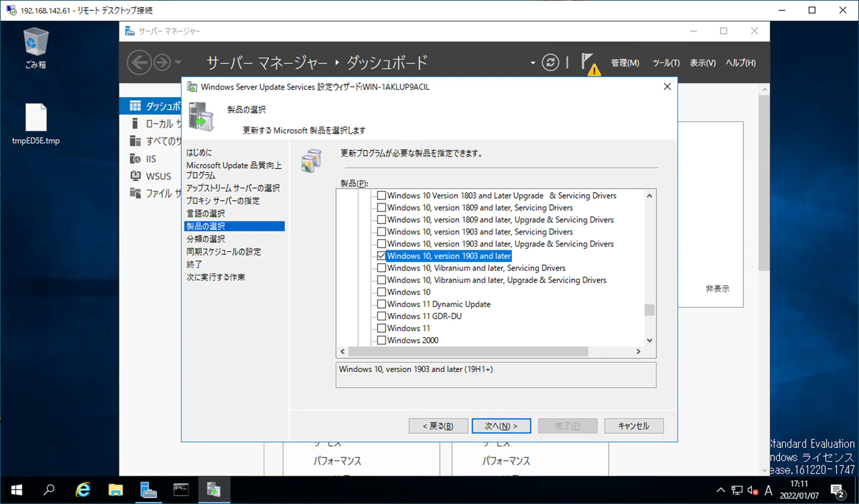
Task: Check Windows 10, version 1903 and later, Servicing Drivers
Action: coord(381,232)
